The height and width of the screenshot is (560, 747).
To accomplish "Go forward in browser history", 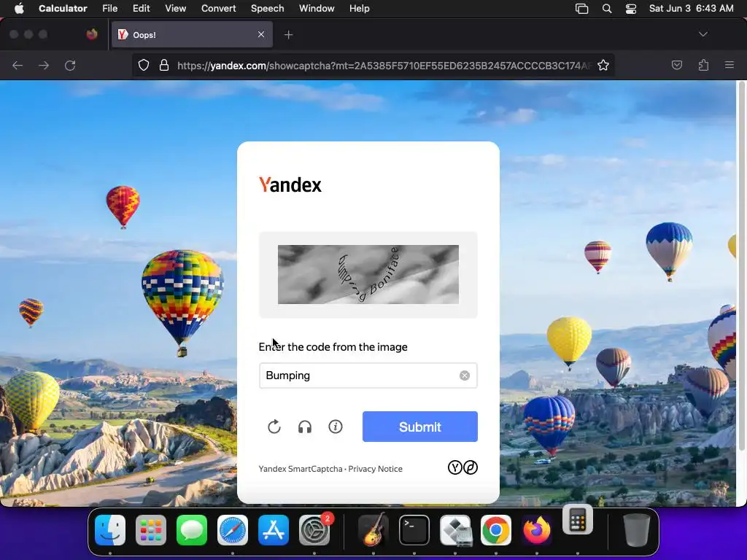I will 44,65.
